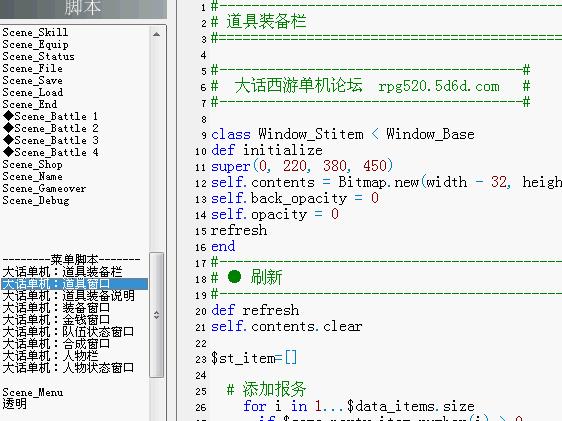Select Scene_Gameover script entry

pyautogui.click(x=44, y=188)
